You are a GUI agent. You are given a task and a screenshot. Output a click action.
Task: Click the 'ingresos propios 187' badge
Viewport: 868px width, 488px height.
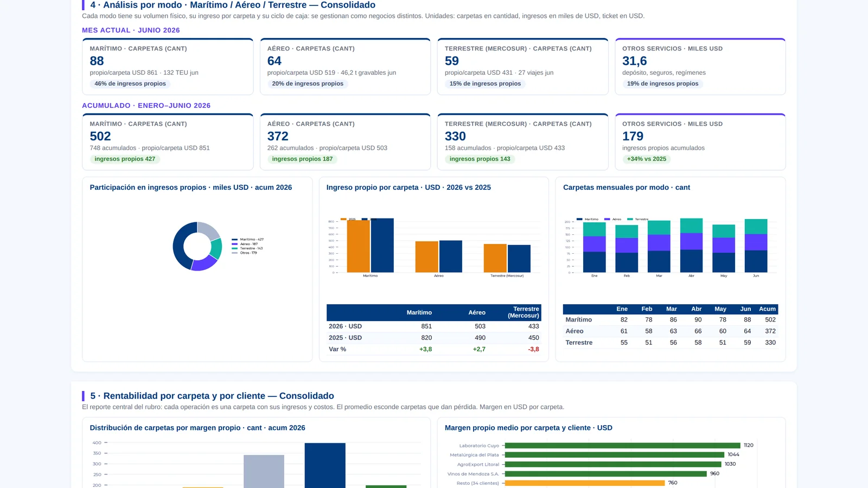click(302, 159)
